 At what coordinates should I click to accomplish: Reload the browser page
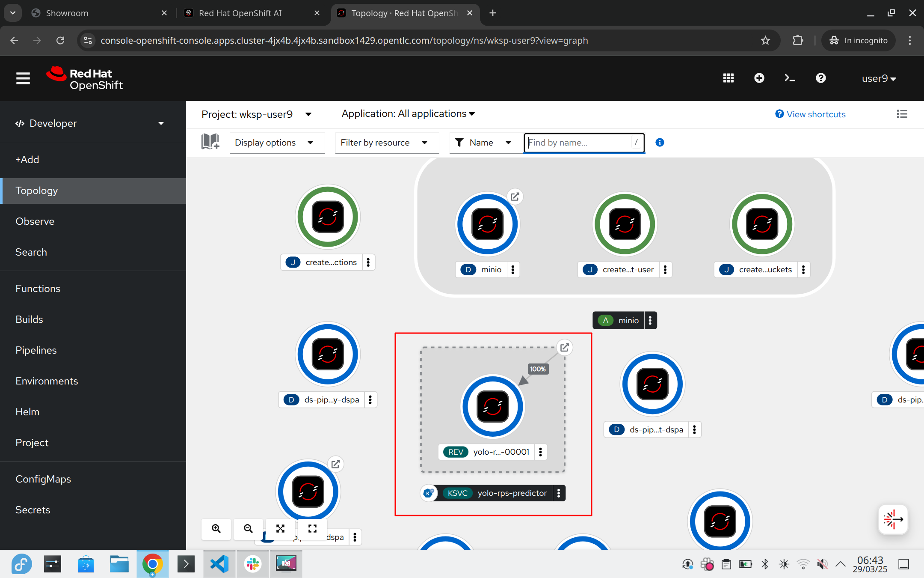[60, 40]
